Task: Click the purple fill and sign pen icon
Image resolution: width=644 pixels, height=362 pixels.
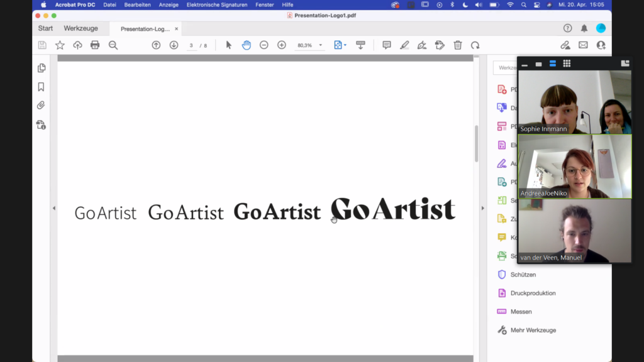Action: coord(502,163)
